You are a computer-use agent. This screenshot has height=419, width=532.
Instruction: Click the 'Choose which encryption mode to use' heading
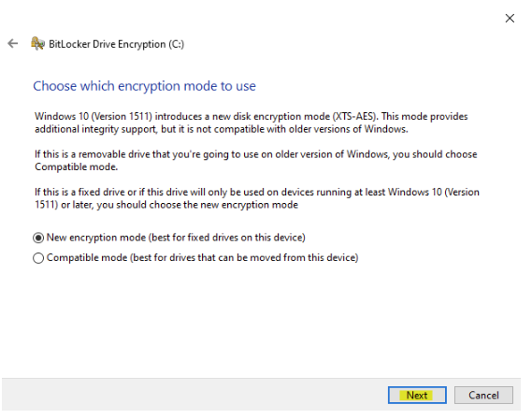(x=144, y=86)
